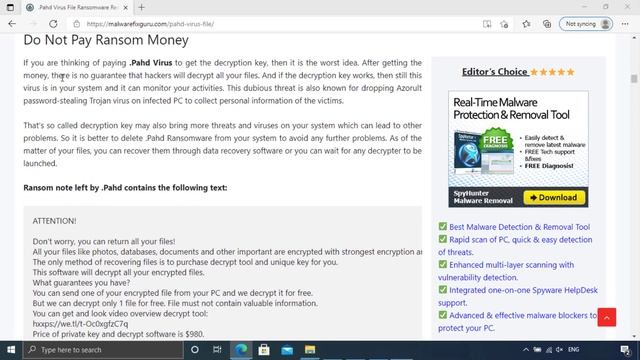The width and height of the screenshot is (640, 360).
Task: Go back to the previous page
Action: (x=12, y=24)
